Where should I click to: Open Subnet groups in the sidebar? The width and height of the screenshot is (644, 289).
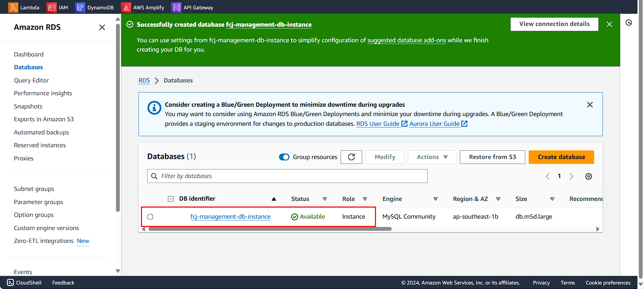point(34,189)
